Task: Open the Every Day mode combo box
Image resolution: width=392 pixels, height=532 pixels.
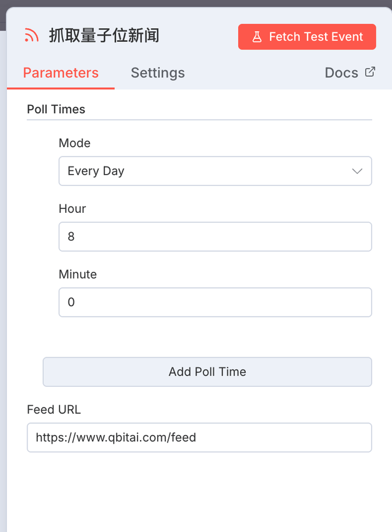Action: pyautogui.click(x=206, y=171)
